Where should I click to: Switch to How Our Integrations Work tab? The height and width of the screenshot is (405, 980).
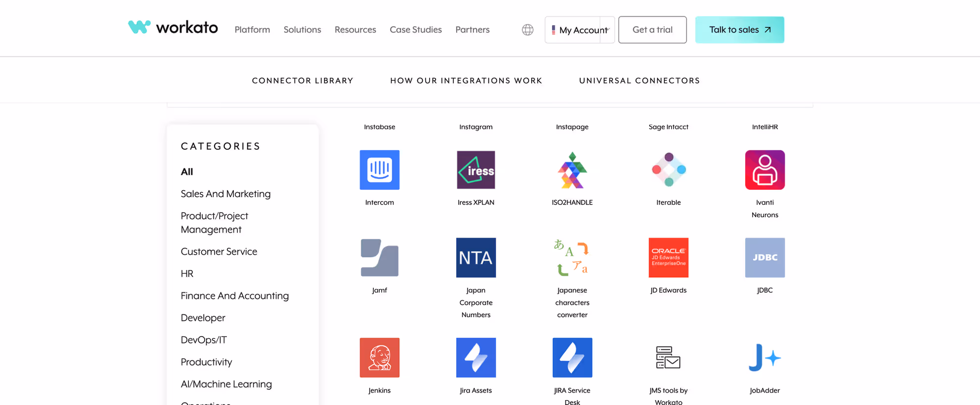466,80
